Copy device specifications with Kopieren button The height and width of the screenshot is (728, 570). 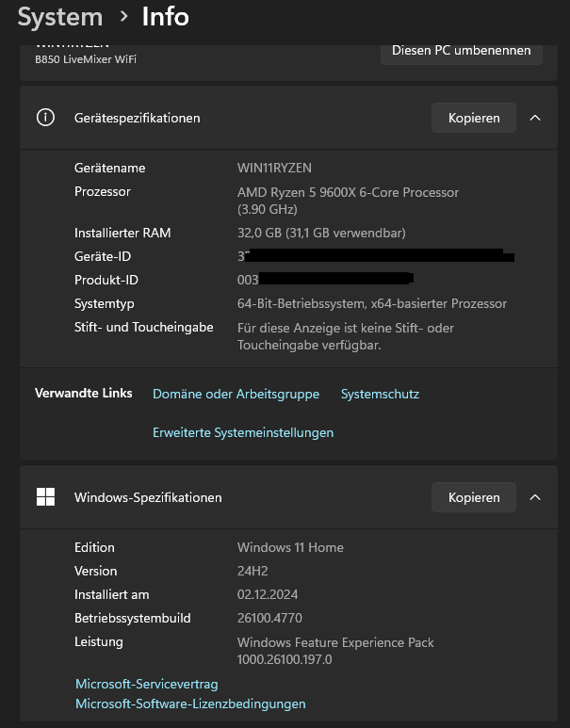474,118
